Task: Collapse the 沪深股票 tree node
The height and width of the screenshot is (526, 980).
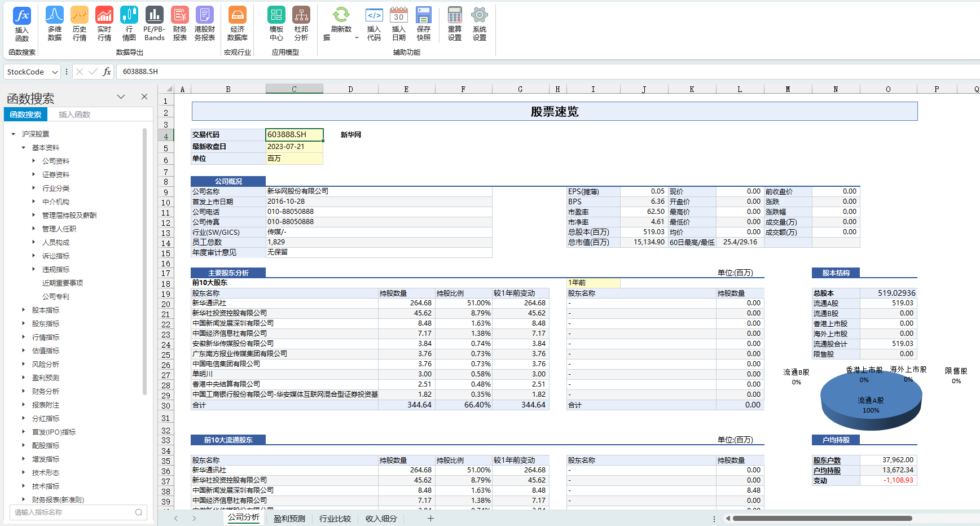Action: pyautogui.click(x=14, y=134)
